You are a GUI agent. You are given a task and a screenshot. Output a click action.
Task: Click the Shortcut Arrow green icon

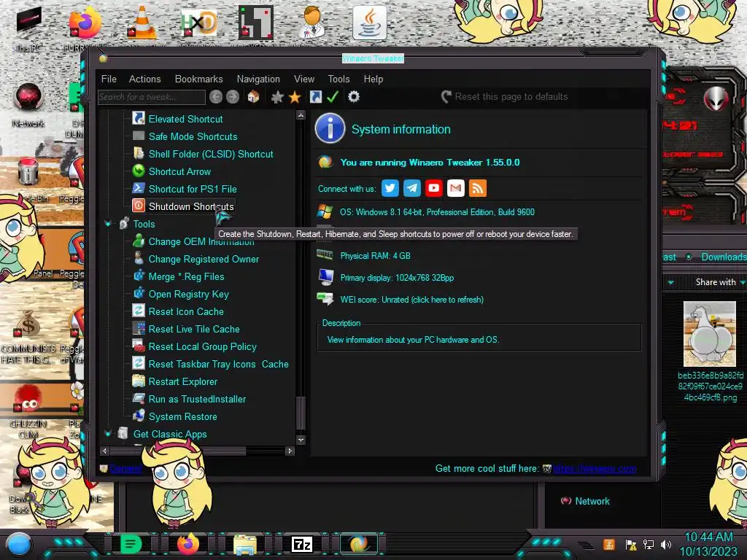(138, 171)
